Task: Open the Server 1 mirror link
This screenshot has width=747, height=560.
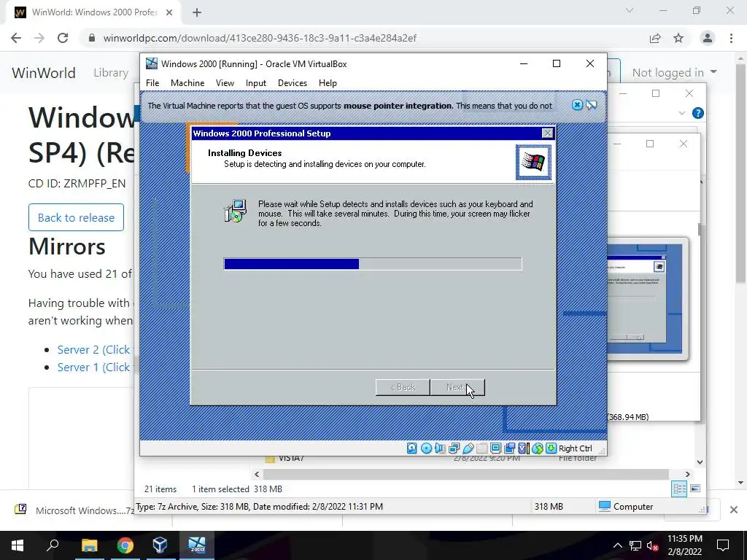Action: (x=94, y=367)
